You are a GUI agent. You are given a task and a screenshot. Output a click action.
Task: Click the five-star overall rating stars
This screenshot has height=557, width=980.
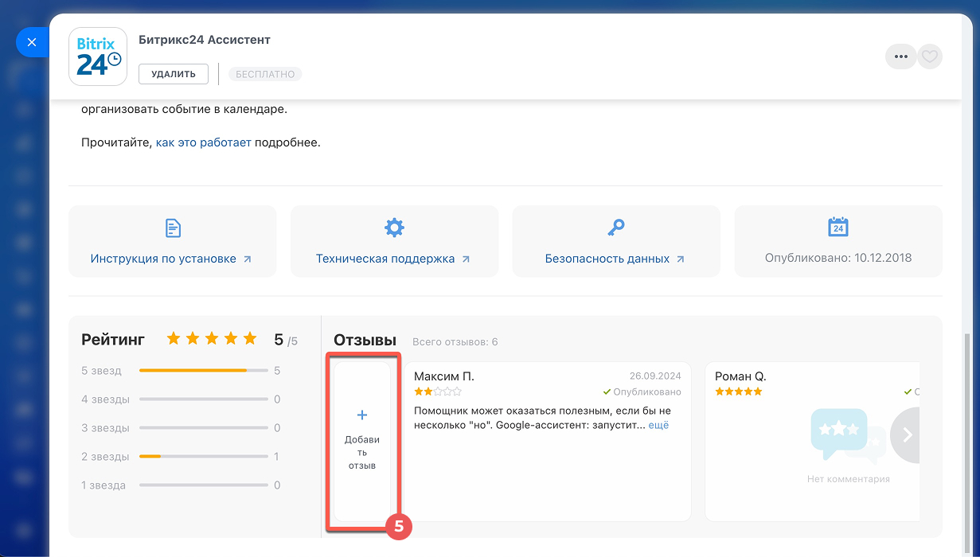pos(212,339)
